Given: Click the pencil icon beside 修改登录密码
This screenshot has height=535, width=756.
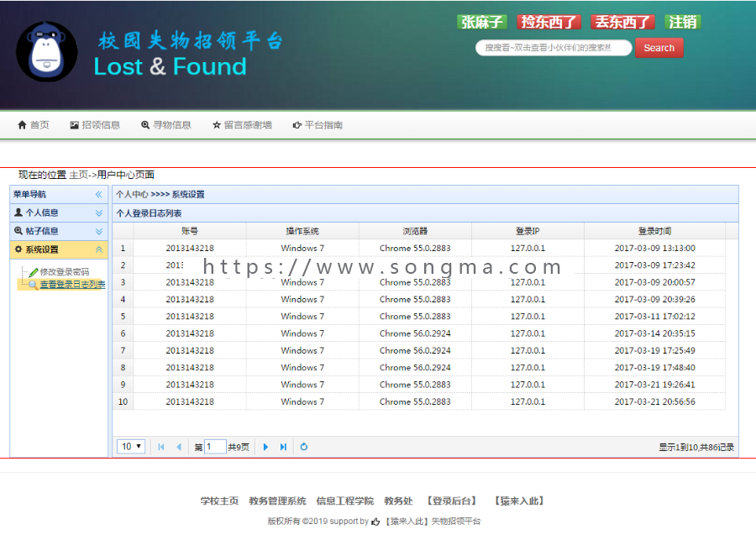Looking at the screenshot, I should click(34, 272).
